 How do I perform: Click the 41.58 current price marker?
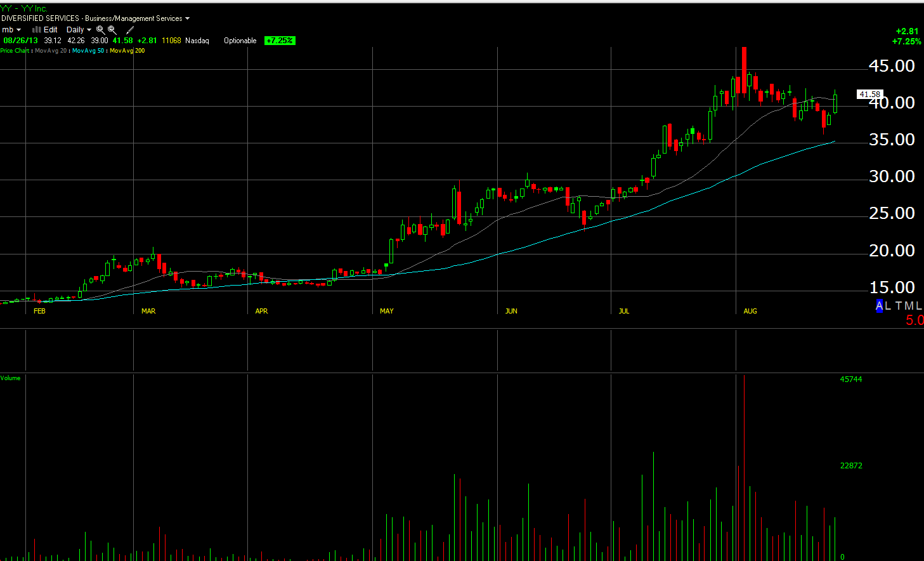(x=869, y=94)
